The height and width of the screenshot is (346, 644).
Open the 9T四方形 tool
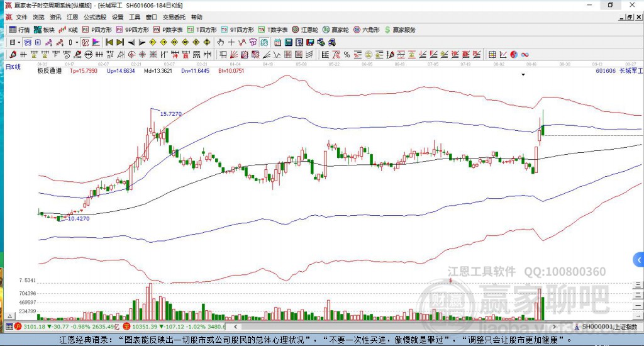(237, 30)
